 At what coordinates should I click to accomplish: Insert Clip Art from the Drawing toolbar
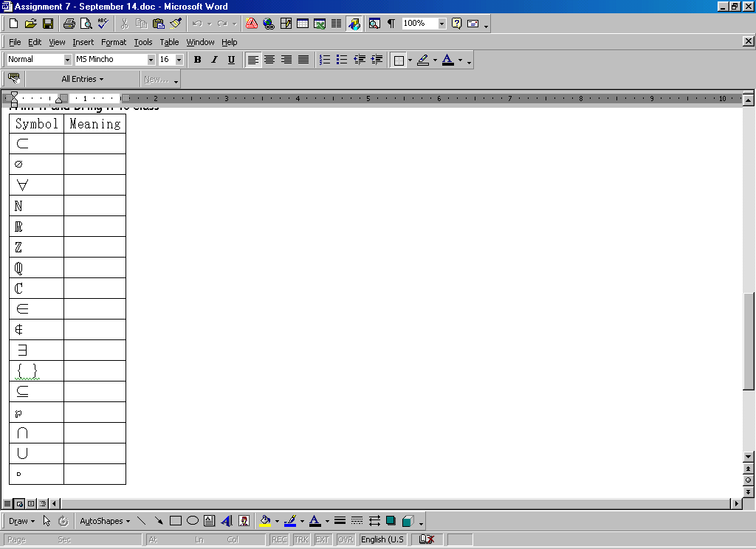(244, 521)
